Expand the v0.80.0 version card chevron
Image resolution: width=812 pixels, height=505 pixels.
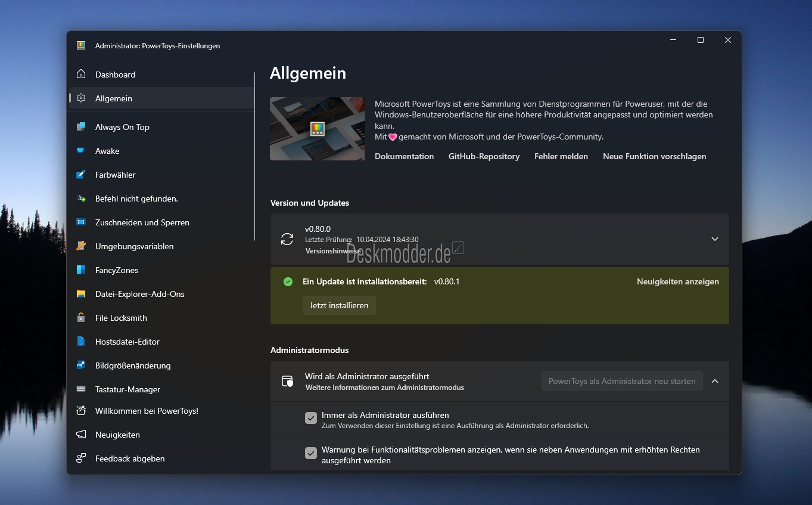coord(715,239)
